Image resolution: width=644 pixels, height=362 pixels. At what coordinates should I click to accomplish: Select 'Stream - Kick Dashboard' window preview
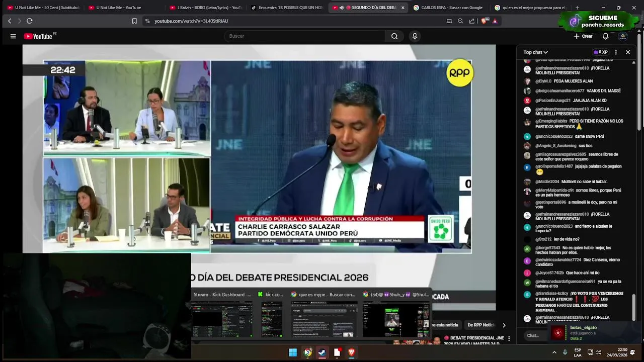pyautogui.click(x=222, y=315)
